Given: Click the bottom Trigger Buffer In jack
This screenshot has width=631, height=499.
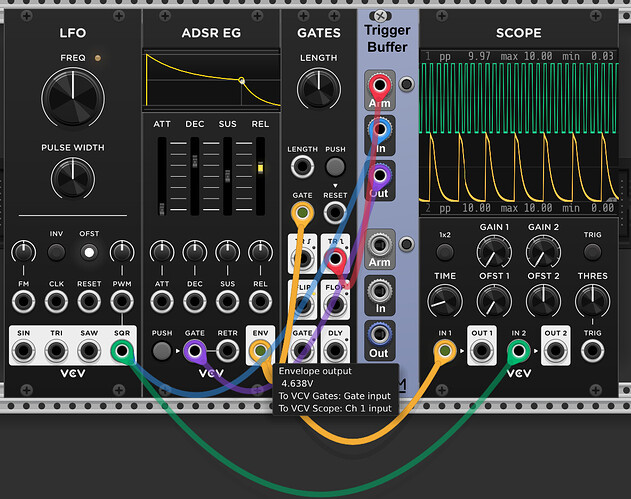Looking at the screenshot, I should [379, 290].
